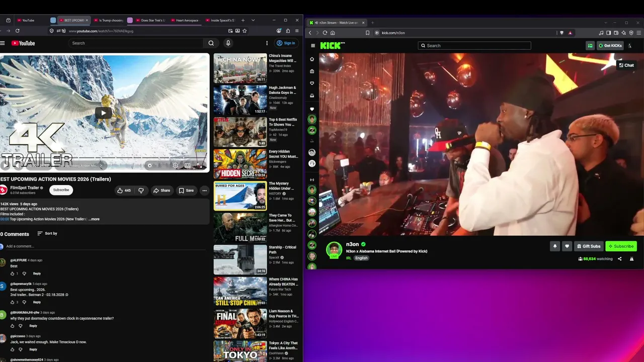The width and height of the screenshot is (644, 362).
Task: Reload the Kick browser page
Action: (x=325, y=33)
